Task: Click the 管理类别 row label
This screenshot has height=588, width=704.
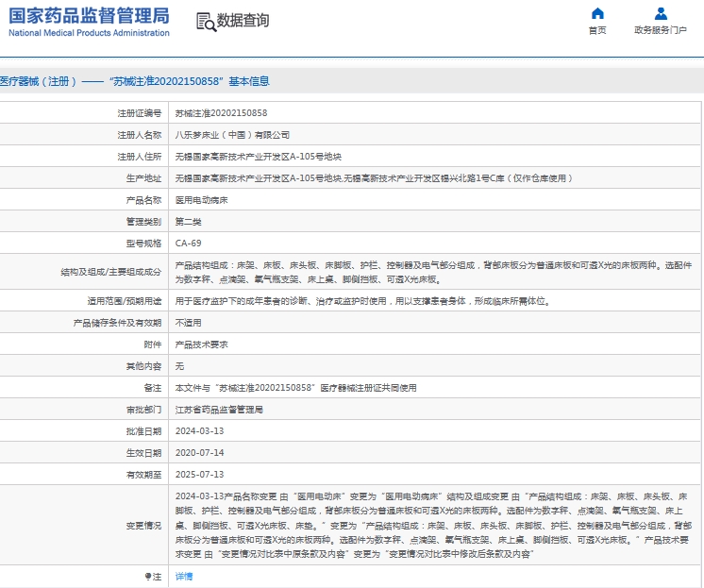Action: pyautogui.click(x=143, y=222)
